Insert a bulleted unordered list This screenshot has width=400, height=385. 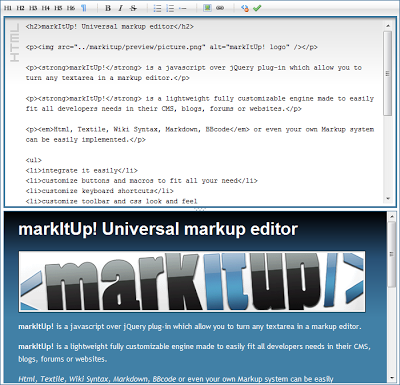[157, 8]
